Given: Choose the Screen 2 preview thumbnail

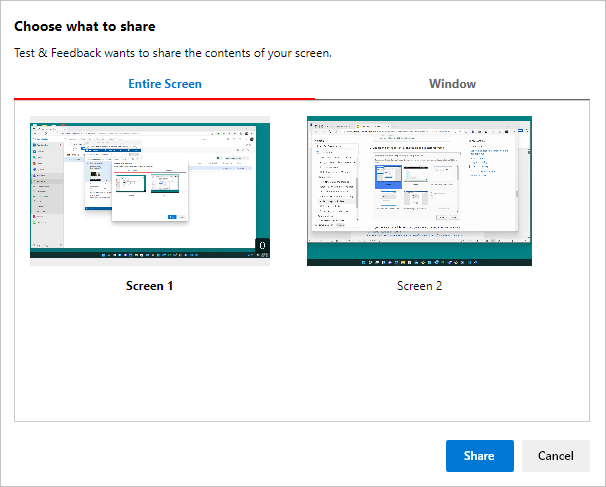Looking at the screenshot, I should point(419,191).
